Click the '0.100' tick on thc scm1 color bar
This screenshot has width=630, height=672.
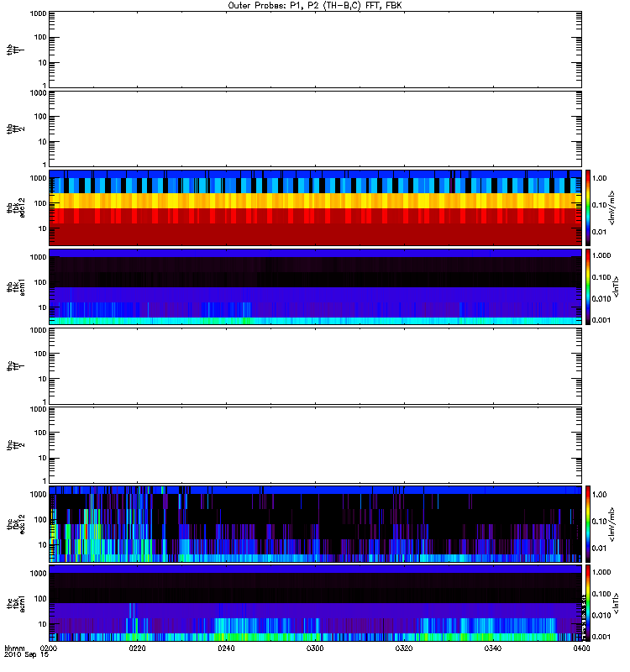[x=601, y=594]
